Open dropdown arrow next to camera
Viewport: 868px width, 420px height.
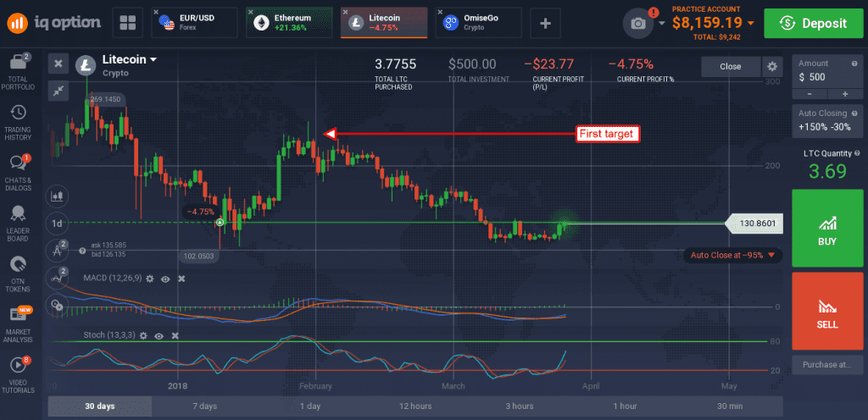(x=662, y=23)
